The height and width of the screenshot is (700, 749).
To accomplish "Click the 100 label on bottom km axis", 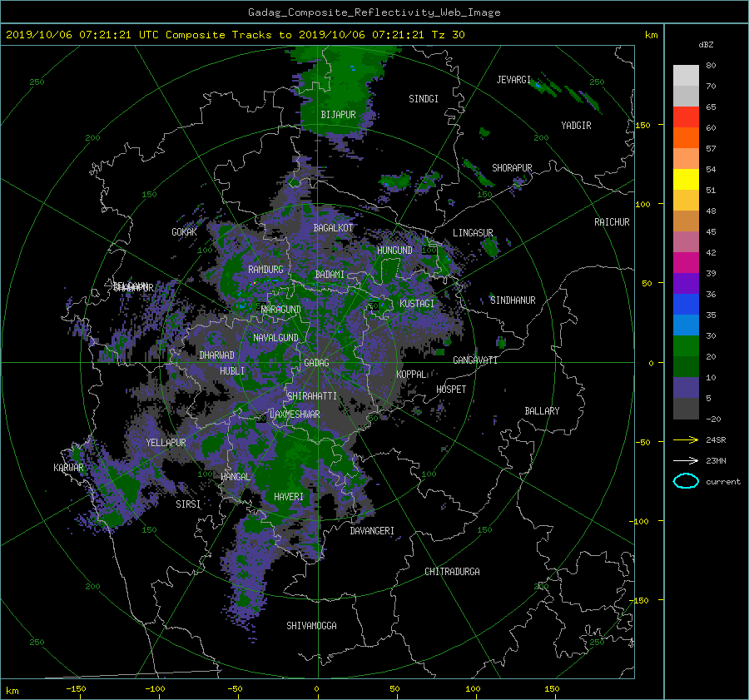I will point(473,688).
